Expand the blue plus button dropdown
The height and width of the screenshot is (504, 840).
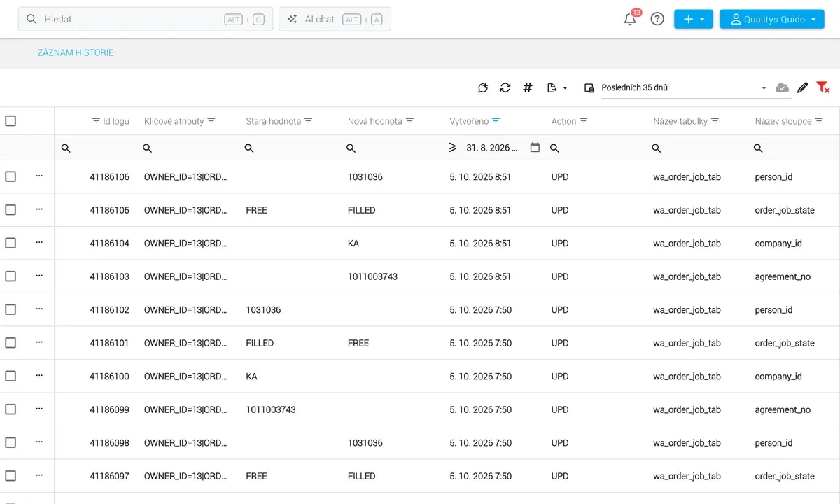pos(694,19)
